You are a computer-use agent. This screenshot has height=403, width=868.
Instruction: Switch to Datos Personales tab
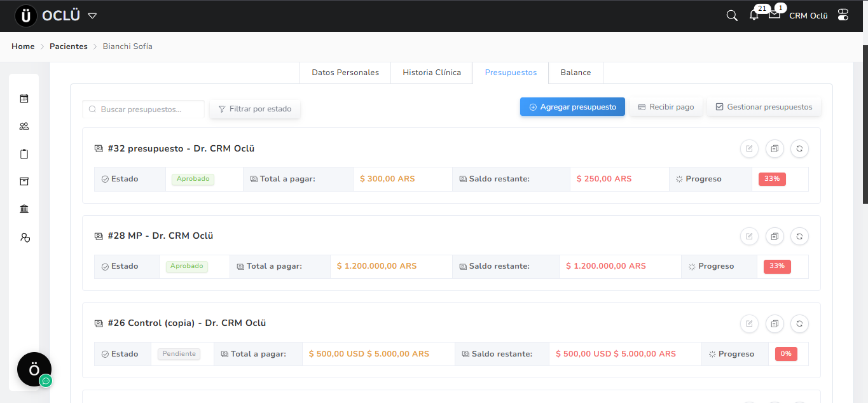tap(345, 73)
